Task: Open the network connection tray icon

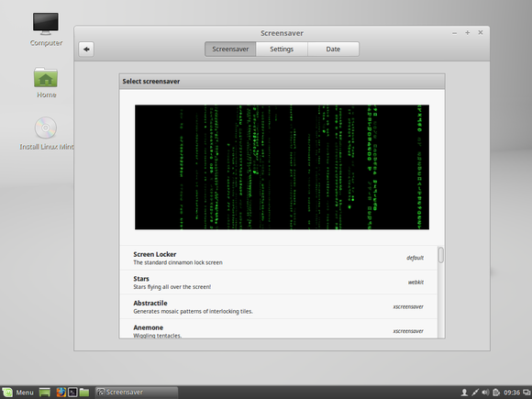Action: pos(475,393)
